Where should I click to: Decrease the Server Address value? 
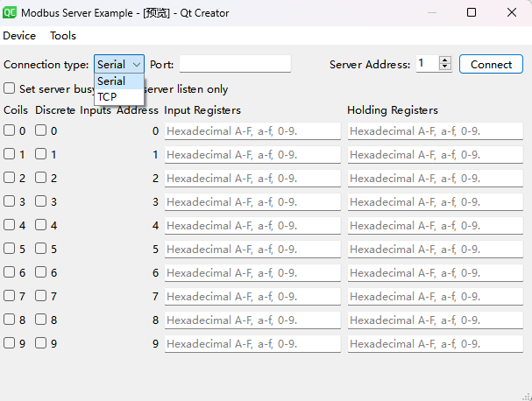(445, 67)
